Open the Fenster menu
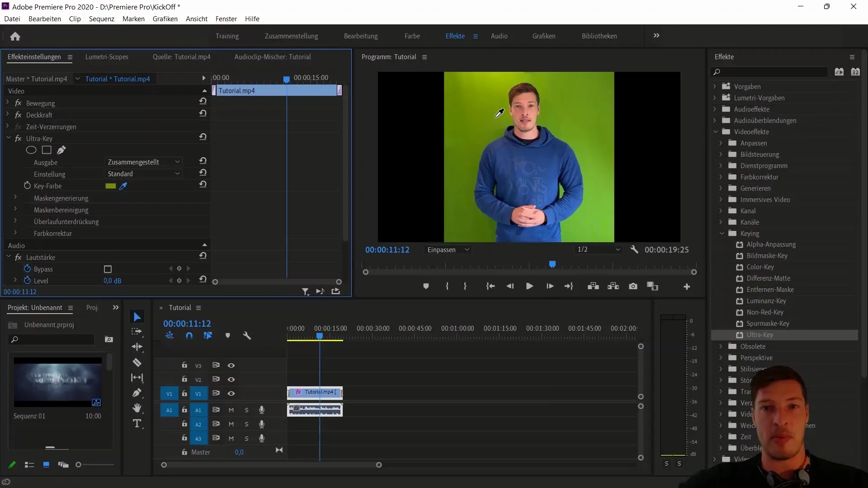Viewport: 868px width, 488px height. pyautogui.click(x=226, y=19)
